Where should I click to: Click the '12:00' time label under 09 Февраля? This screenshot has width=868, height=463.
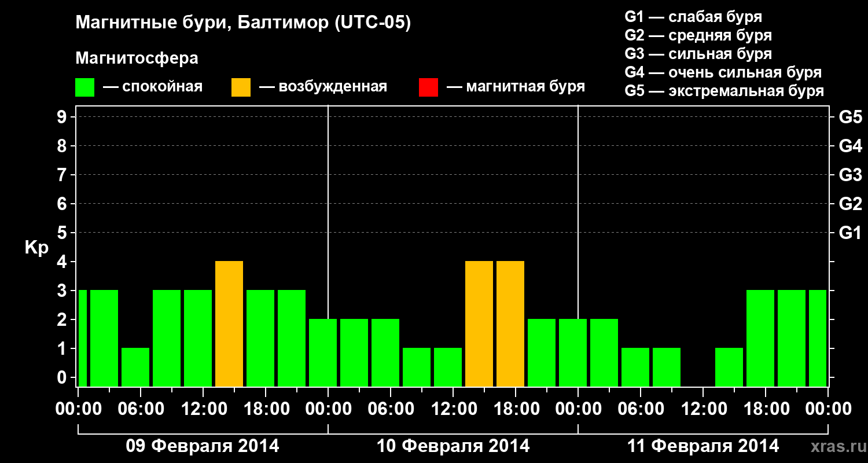(x=203, y=409)
